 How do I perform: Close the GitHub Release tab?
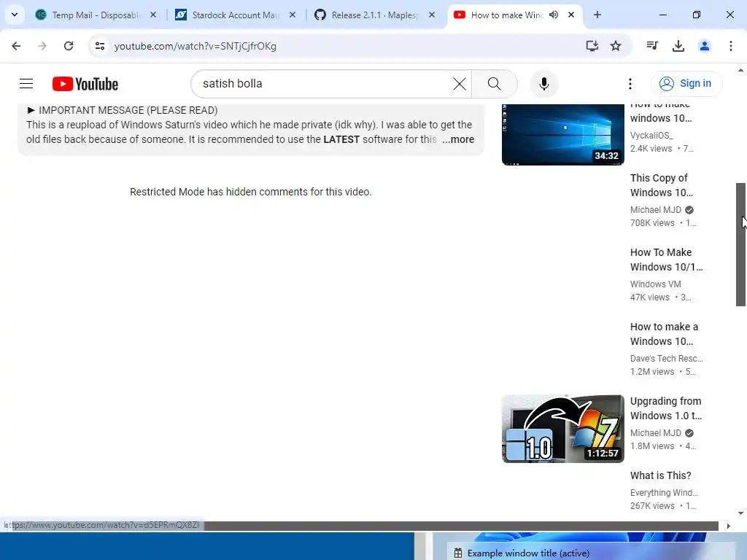[x=432, y=15]
